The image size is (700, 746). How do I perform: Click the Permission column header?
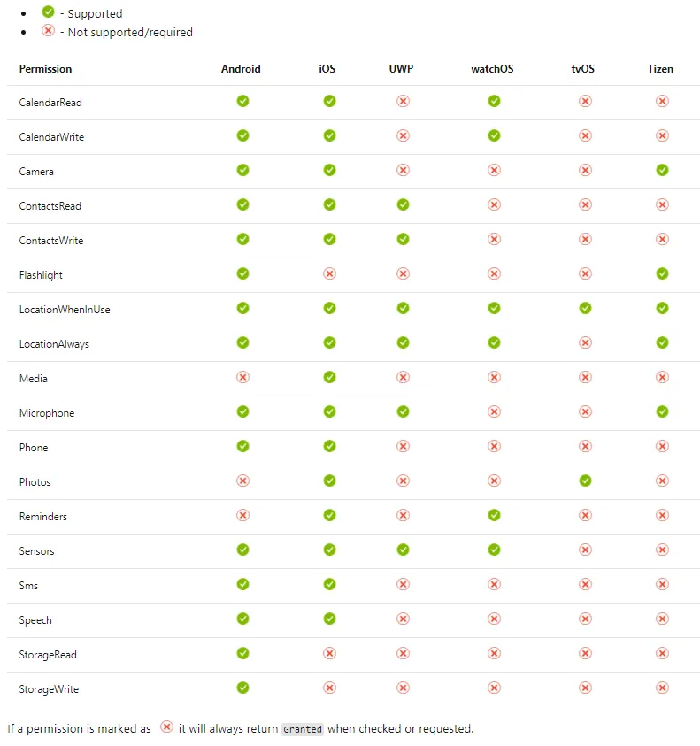point(45,69)
